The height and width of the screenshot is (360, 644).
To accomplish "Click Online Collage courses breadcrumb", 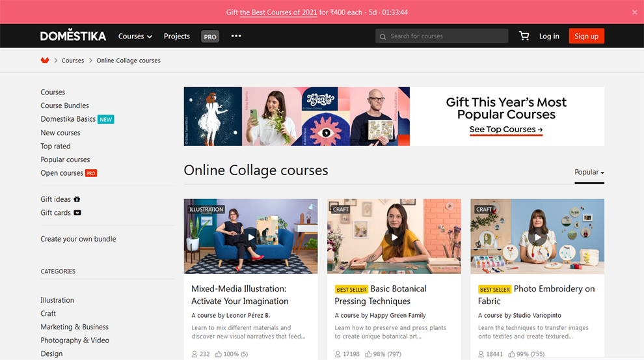I will (129, 61).
